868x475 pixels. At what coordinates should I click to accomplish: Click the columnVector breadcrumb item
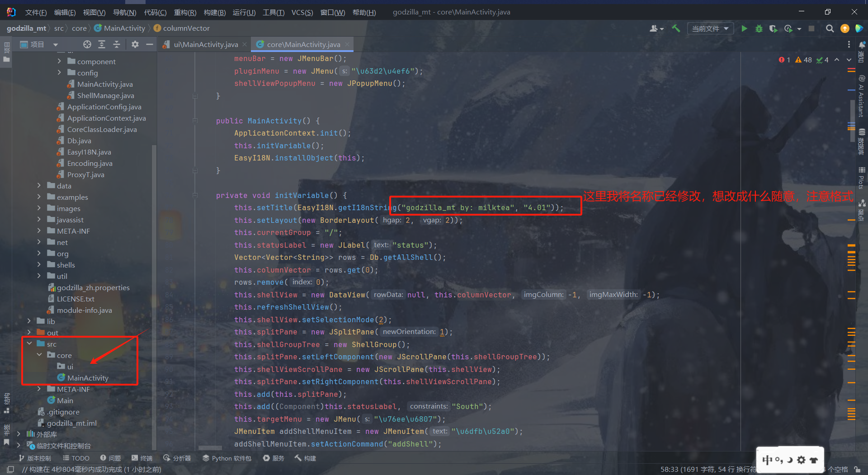(x=186, y=28)
